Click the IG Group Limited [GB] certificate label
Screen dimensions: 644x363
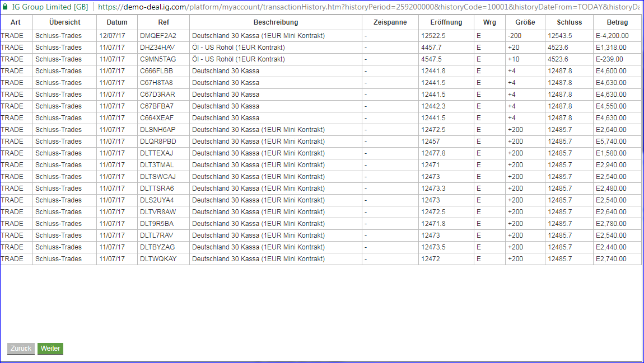[x=50, y=7]
